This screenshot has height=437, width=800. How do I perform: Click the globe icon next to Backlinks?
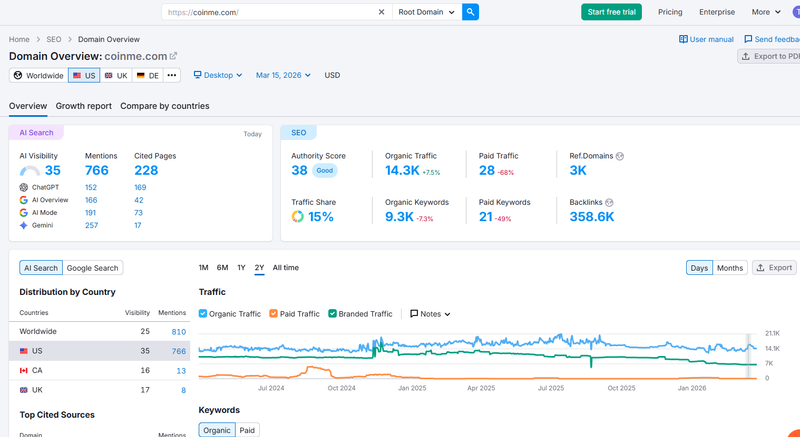609,202
